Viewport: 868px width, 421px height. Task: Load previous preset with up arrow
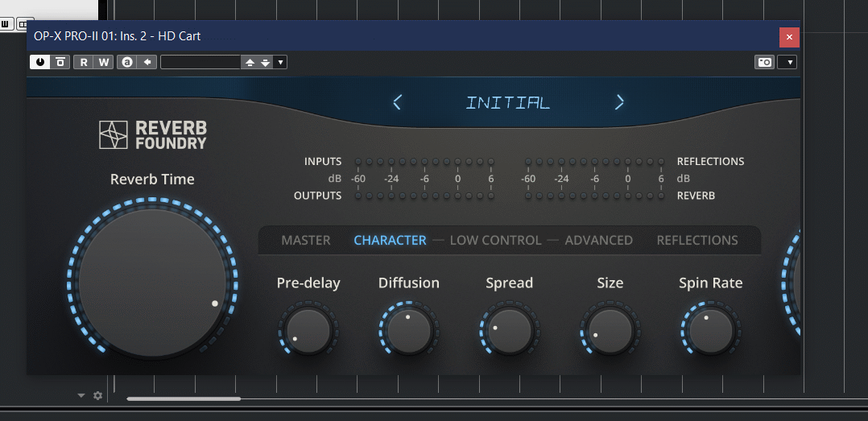tap(250, 62)
